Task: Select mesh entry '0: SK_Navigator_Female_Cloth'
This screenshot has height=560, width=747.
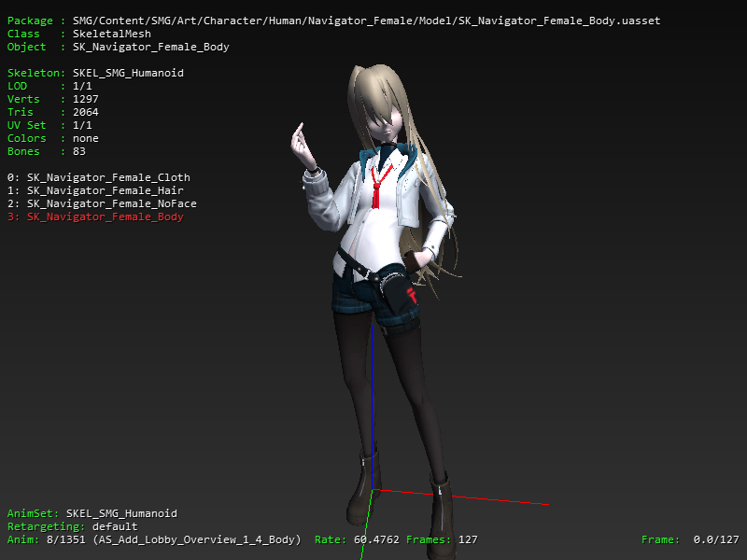Action: [99, 177]
